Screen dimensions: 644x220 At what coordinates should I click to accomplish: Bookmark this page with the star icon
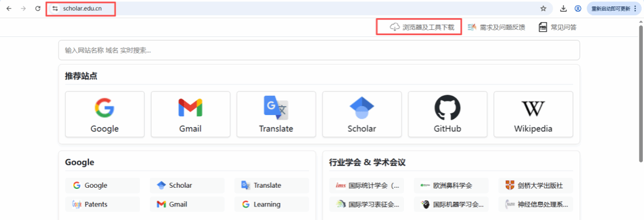click(x=543, y=8)
